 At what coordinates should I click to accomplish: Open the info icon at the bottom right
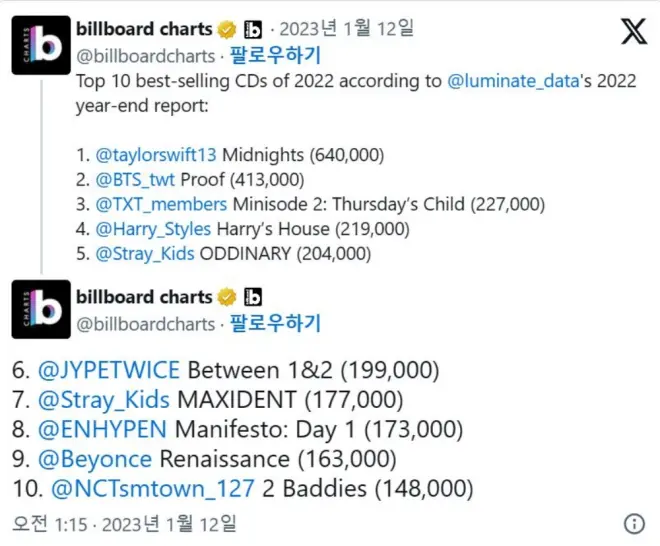pos(634,523)
